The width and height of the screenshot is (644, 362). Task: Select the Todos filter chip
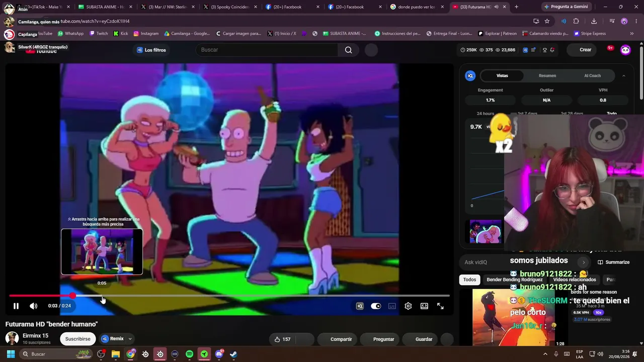click(x=469, y=280)
